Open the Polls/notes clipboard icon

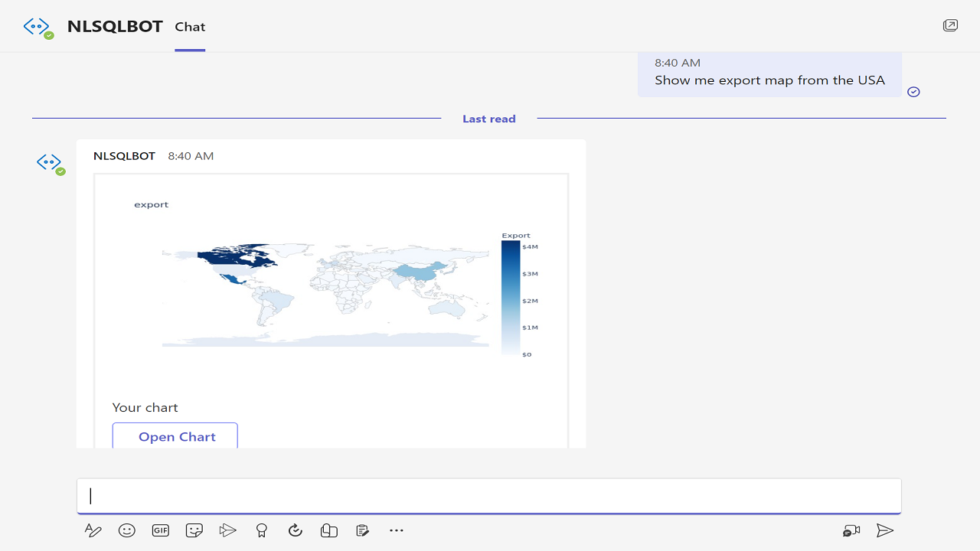tap(363, 530)
